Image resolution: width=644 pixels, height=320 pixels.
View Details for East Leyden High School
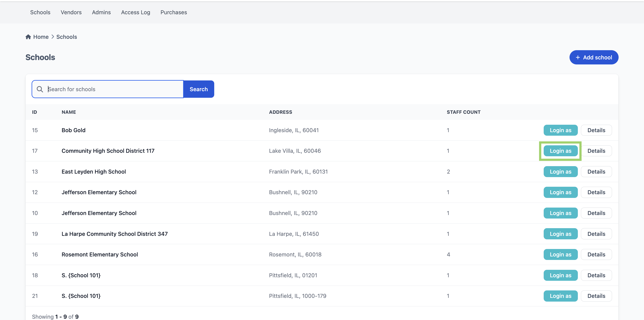tap(596, 172)
